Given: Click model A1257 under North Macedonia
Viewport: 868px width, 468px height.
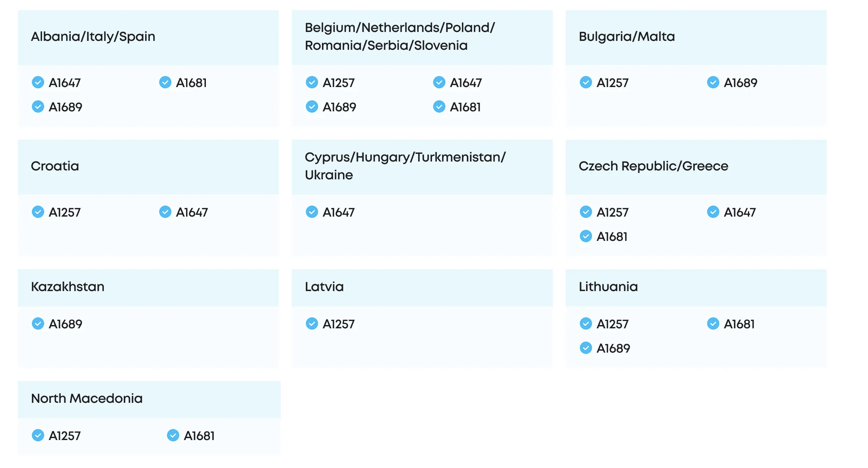Looking at the screenshot, I should click(65, 436).
